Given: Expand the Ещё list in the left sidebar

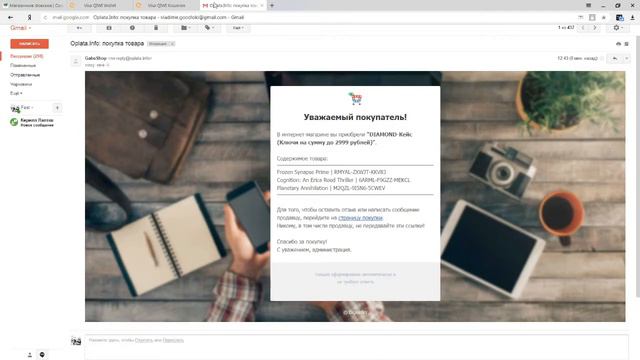Looking at the screenshot, I should [x=16, y=93].
